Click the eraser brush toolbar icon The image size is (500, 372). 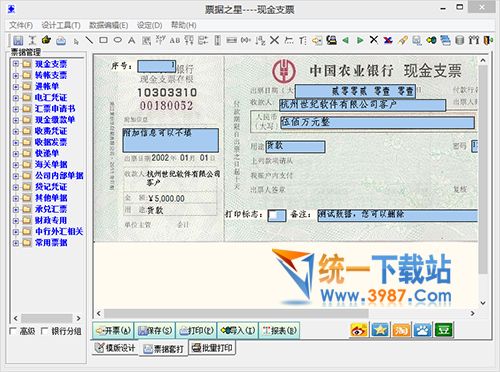403,41
